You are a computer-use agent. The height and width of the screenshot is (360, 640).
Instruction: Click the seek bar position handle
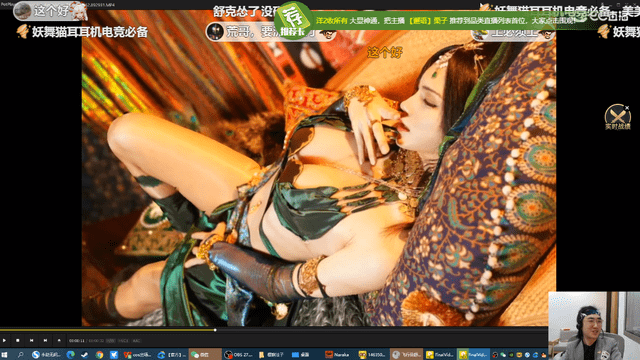coord(215,330)
